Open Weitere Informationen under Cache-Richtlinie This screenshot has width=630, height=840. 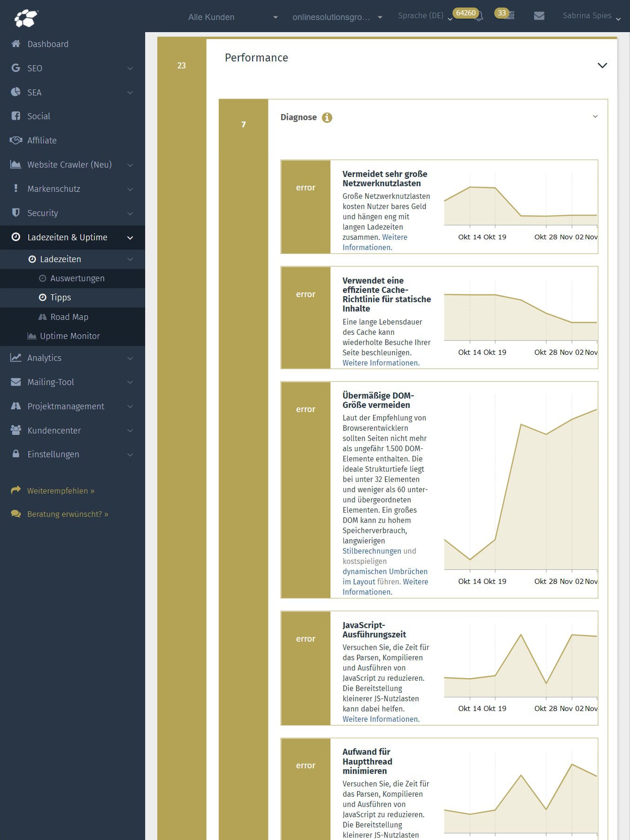381,363
